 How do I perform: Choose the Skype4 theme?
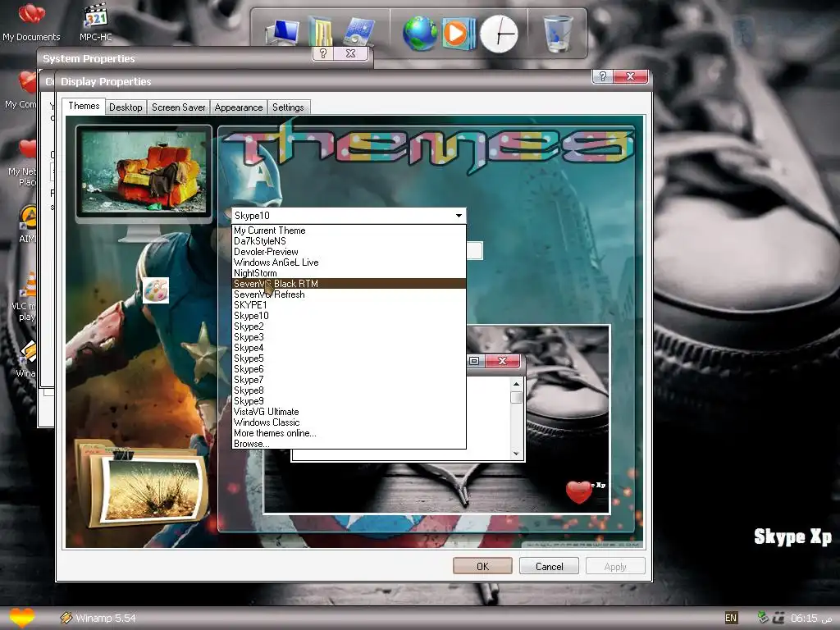[x=349, y=348]
